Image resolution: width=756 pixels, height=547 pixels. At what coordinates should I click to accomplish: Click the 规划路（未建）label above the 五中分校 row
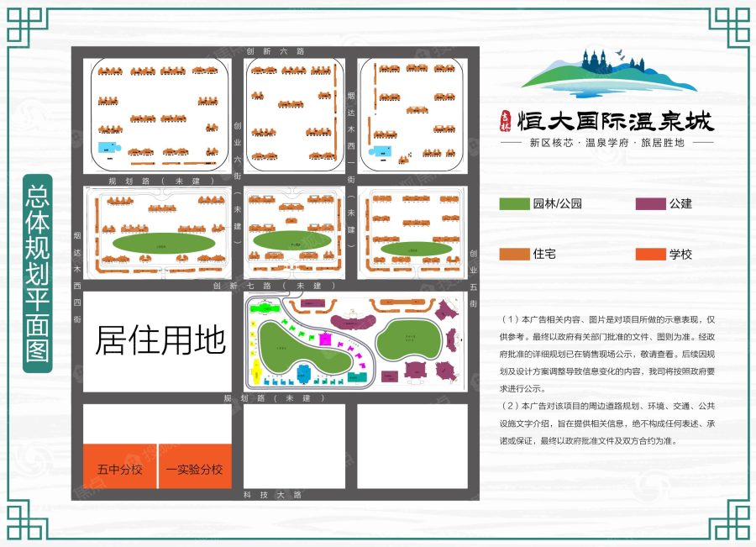275,398
